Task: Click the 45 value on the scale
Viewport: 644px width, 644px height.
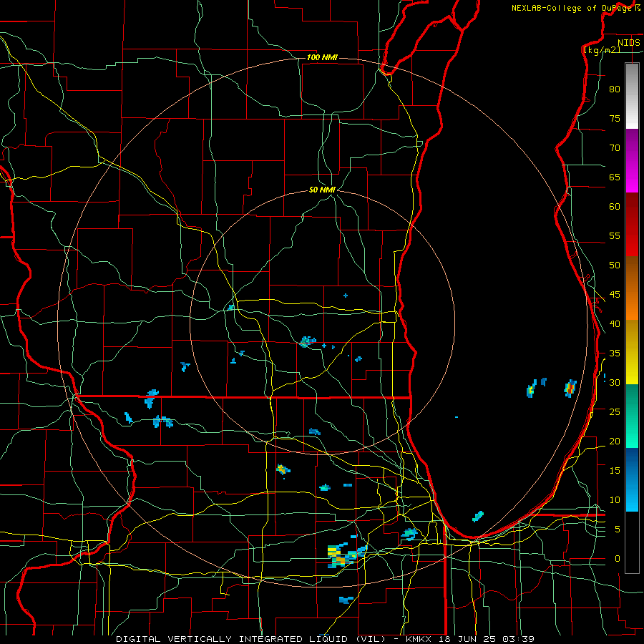Action: click(x=615, y=295)
